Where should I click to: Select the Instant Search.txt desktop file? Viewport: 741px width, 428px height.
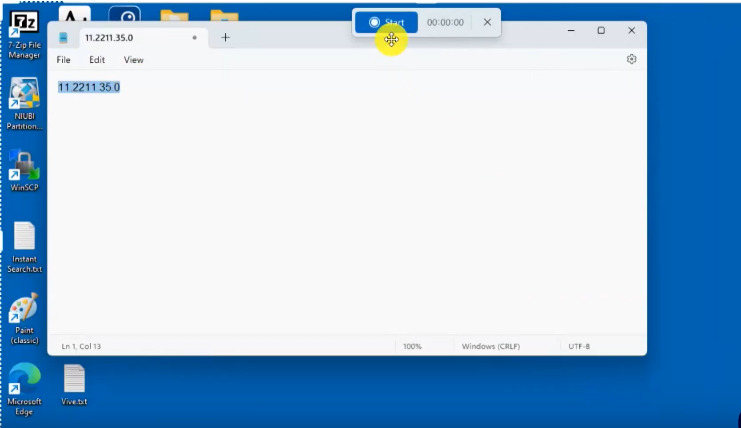click(x=24, y=248)
